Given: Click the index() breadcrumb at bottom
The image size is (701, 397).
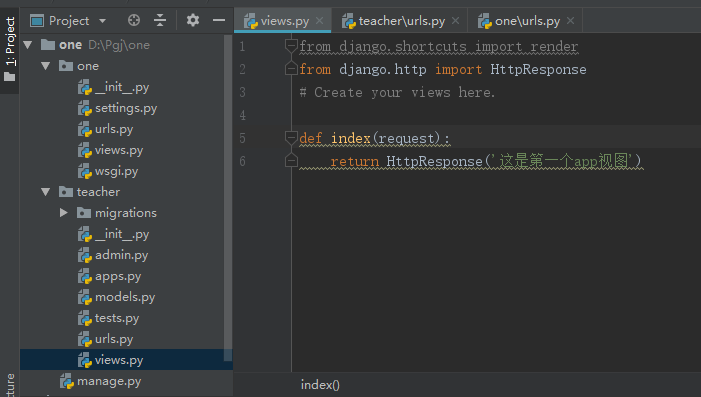Looking at the screenshot, I should (320, 385).
